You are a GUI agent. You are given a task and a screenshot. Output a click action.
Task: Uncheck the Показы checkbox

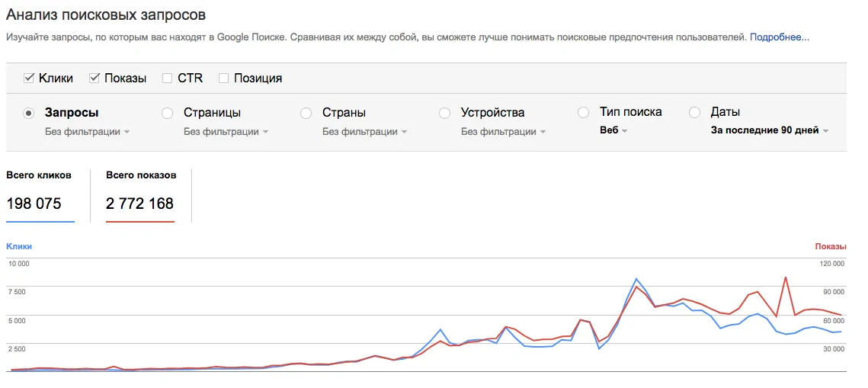click(x=95, y=78)
